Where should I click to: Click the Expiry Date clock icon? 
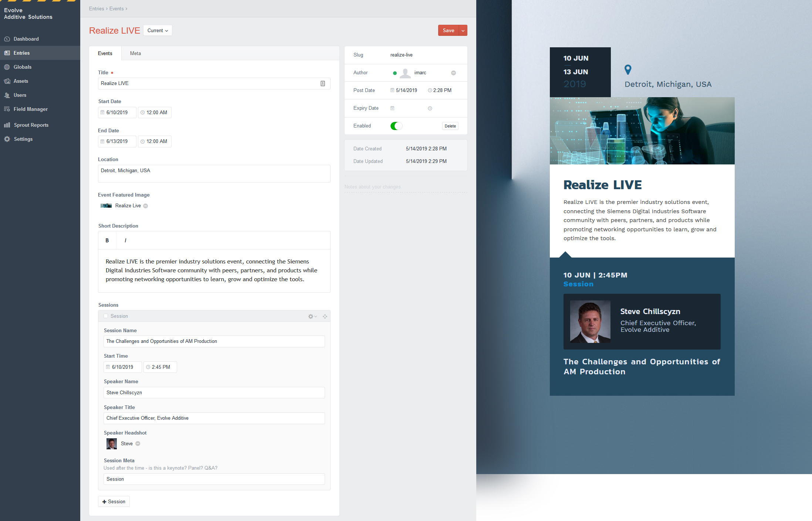[430, 108]
